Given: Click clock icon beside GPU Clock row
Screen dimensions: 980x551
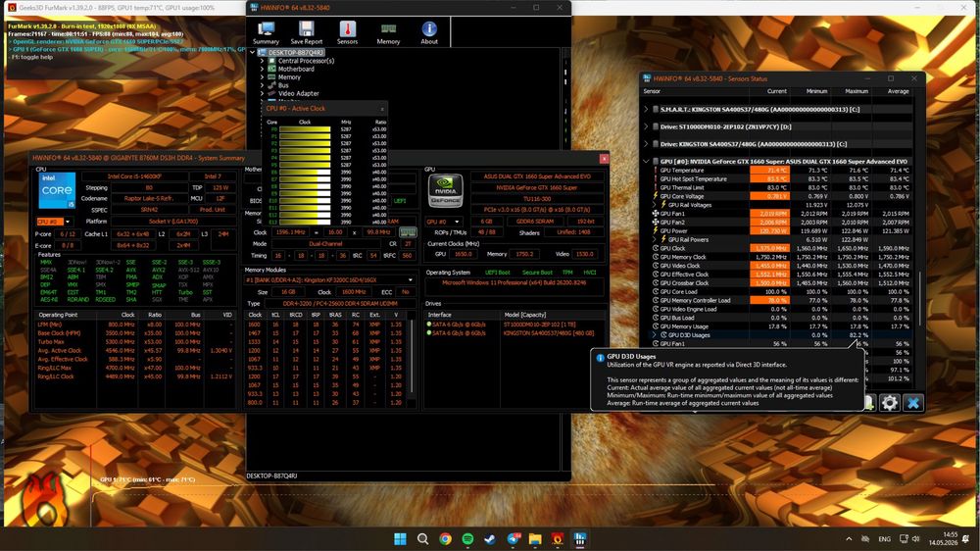Looking at the screenshot, I should pos(656,248).
